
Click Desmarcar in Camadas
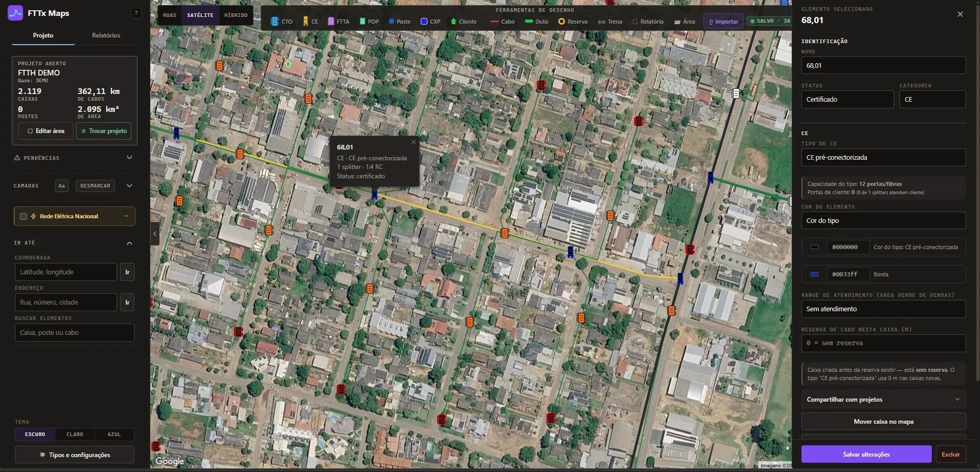(95, 186)
